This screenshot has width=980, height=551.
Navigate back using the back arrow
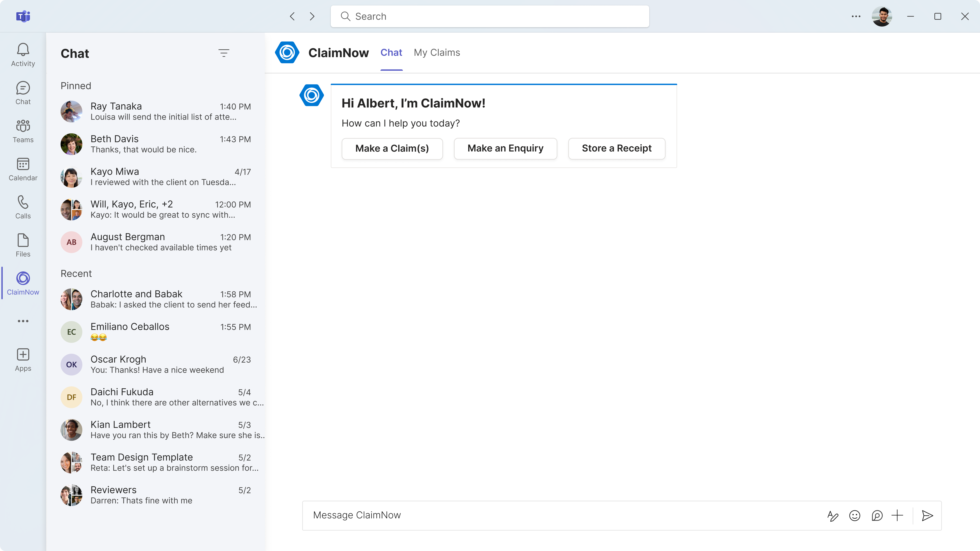(x=292, y=16)
